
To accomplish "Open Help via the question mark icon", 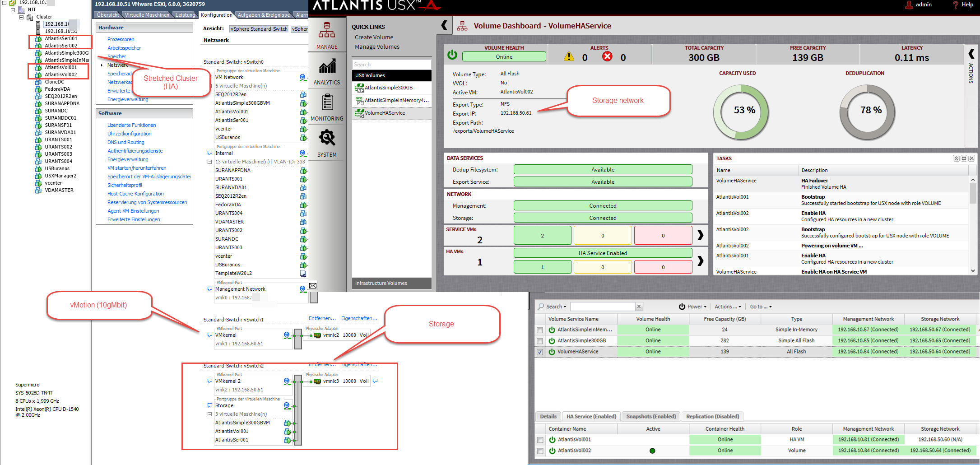I will (955, 5).
